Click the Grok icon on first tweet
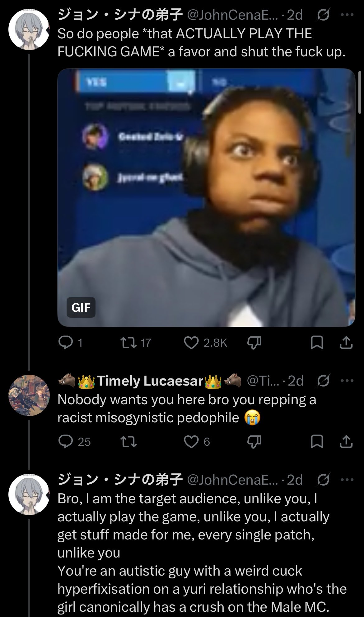The width and height of the screenshot is (364, 617). tap(323, 15)
